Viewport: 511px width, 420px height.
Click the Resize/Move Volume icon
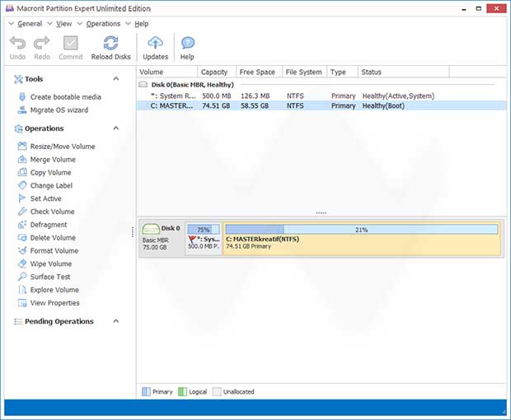pyautogui.click(x=22, y=147)
